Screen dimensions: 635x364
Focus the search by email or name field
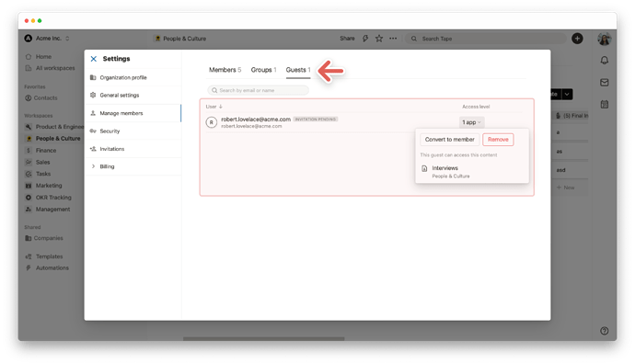point(258,90)
